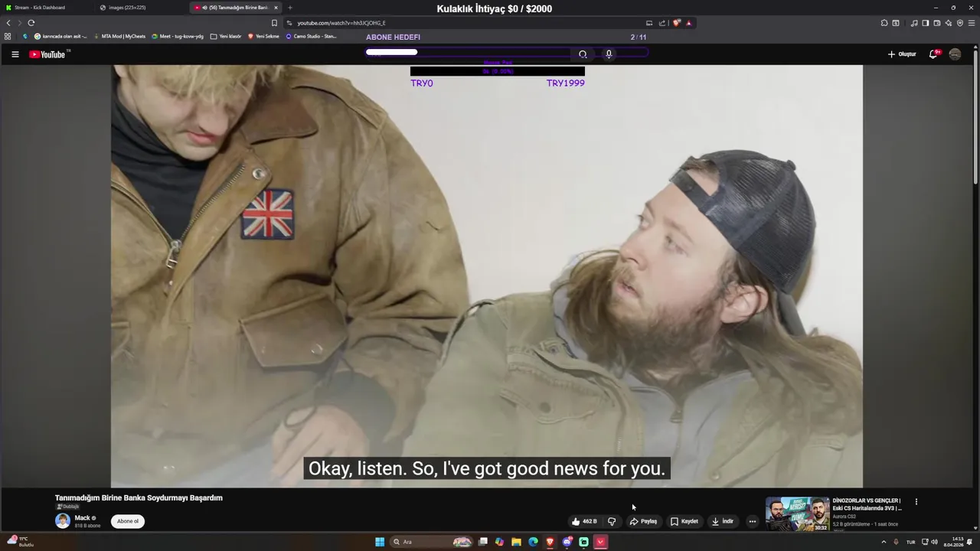
Task: Reload the page with the refresh icon
Action: (x=31, y=23)
